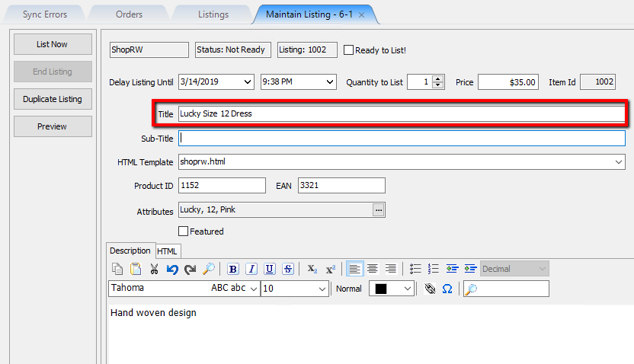Apply Italic formatting from the toolbar

point(251,269)
